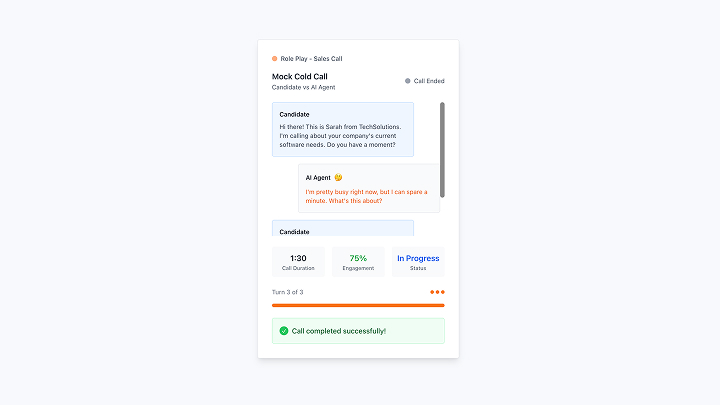
Task: Click the Candidate vs AI Agent subtitle
Action: click(x=304, y=88)
